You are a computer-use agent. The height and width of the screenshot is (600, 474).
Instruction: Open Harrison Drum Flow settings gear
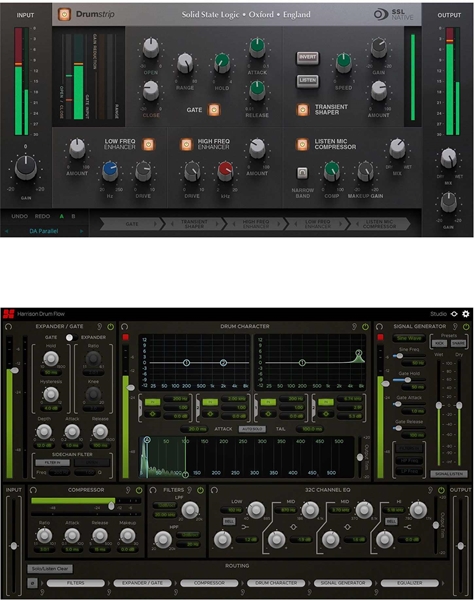466,314
